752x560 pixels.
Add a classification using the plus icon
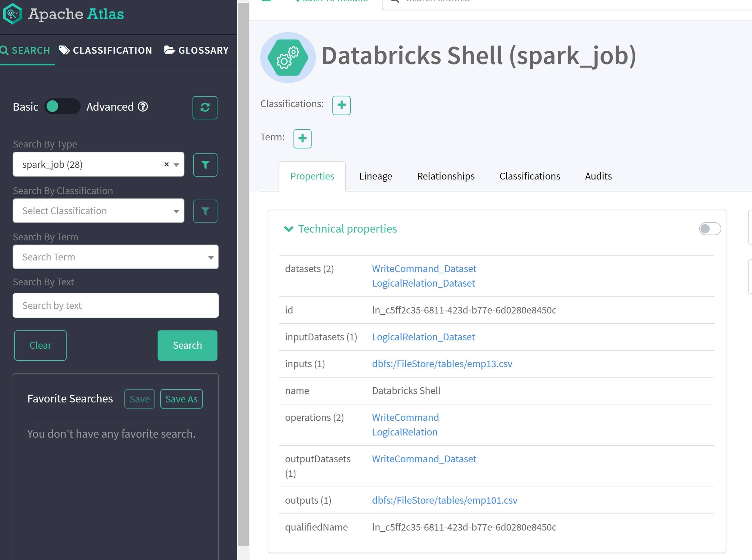coord(341,105)
